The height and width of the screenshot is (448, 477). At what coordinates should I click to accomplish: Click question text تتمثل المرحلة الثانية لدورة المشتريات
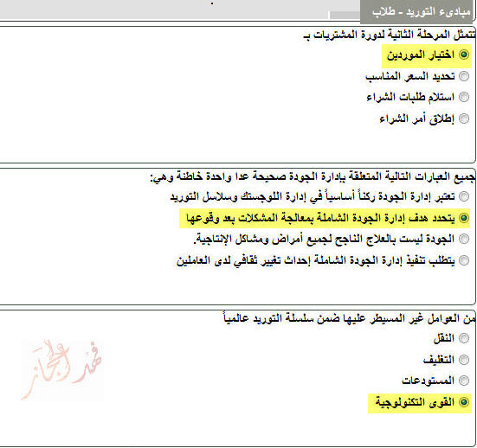[390, 35]
